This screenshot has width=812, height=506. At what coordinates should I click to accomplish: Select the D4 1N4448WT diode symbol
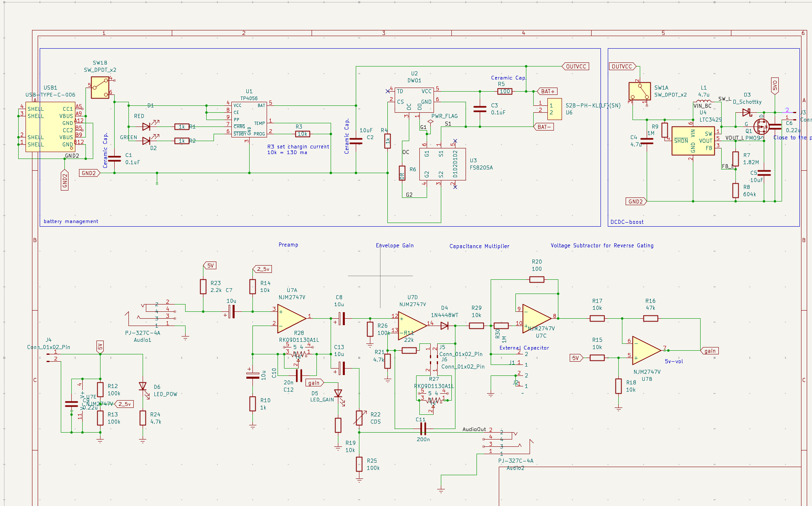[x=444, y=326]
